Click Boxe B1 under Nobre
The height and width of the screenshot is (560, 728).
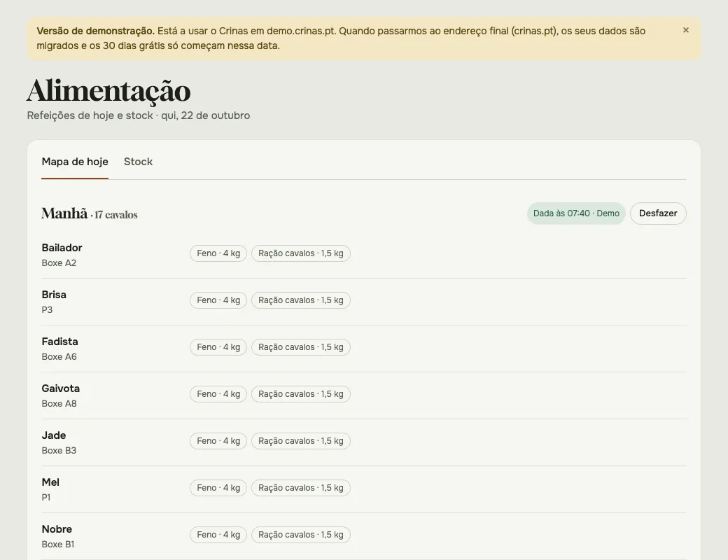point(58,544)
